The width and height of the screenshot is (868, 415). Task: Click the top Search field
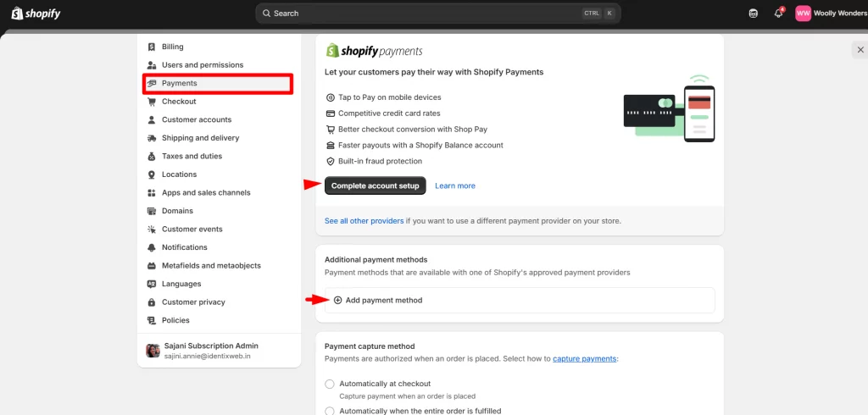pyautogui.click(x=438, y=14)
